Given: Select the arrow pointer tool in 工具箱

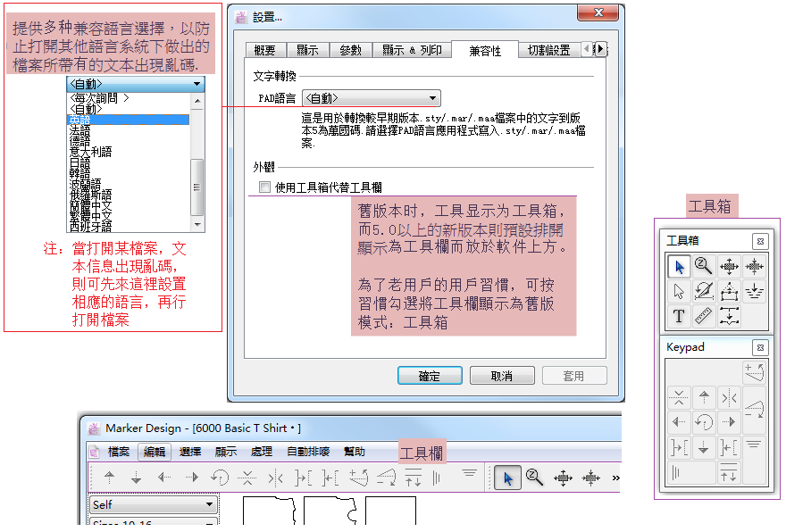Looking at the screenshot, I should pyautogui.click(x=679, y=265).
